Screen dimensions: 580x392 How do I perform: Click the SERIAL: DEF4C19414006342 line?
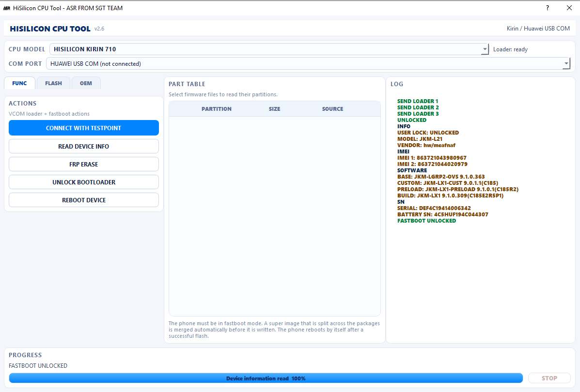pyautogui.click(x=434, y=208)
